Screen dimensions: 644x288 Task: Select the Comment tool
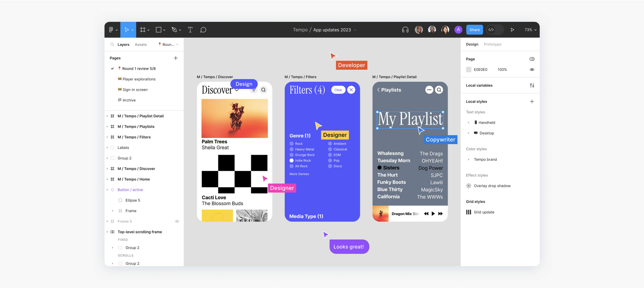203,30
